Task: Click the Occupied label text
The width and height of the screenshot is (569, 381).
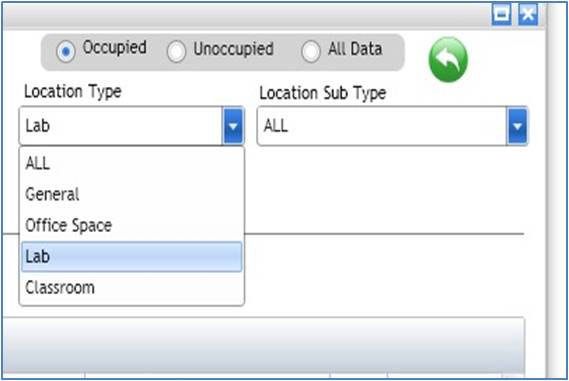Action: click(x=115, y=48)
